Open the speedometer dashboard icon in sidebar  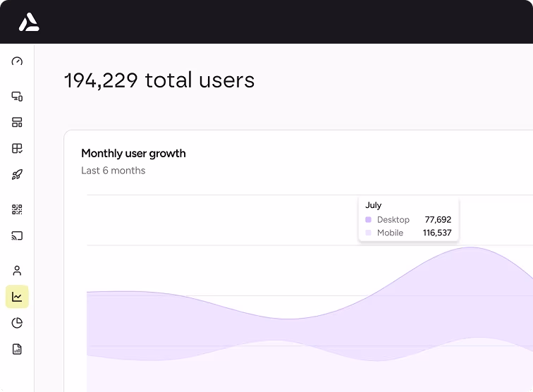[17, 61]
